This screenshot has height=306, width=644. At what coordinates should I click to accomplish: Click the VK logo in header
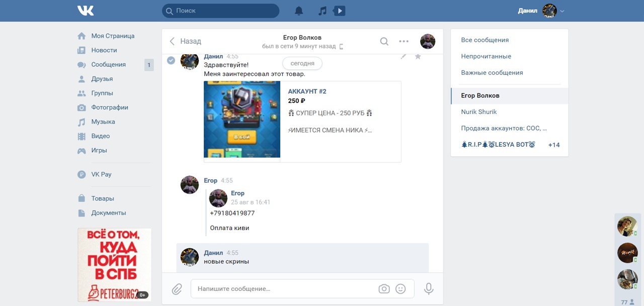tap(86, 11)
